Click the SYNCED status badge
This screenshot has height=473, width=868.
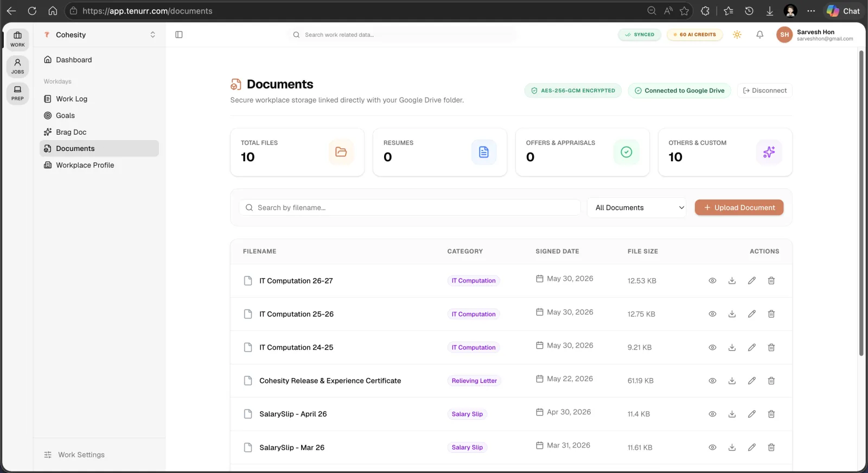click(x=640, y=35)
